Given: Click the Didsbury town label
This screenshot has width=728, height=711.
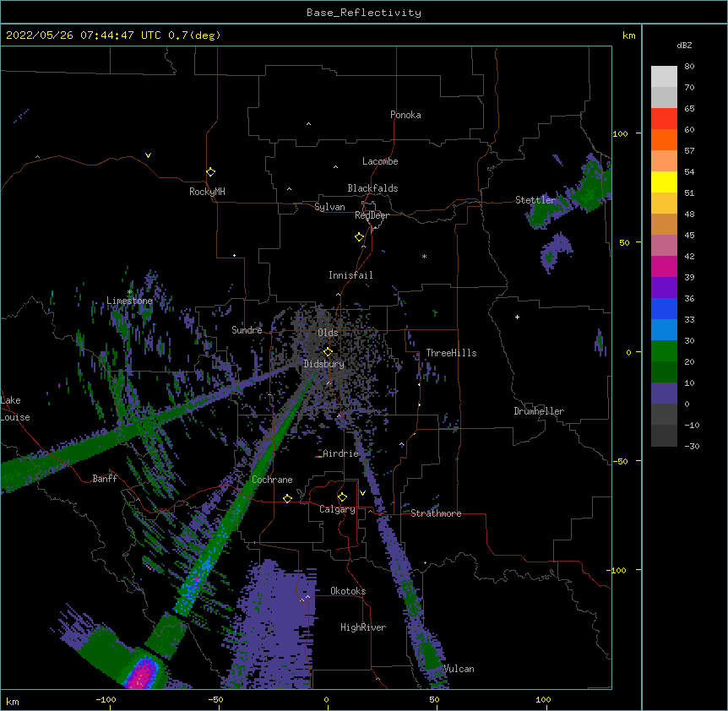Looking at the screenshot, I should [323, 364].
